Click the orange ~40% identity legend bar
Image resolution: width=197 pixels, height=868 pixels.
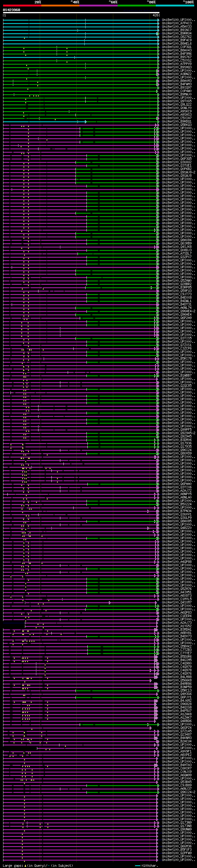(x=60, y=6)
